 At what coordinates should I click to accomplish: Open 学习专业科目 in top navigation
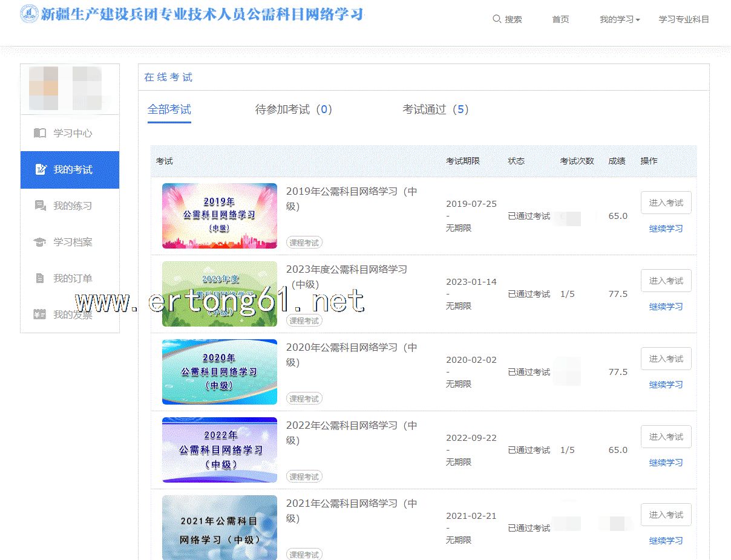pos(684,19)
